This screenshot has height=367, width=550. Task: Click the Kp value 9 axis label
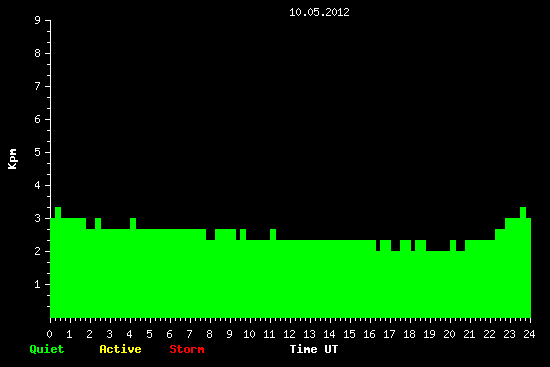pyautogui.click(x=38, y=20)
